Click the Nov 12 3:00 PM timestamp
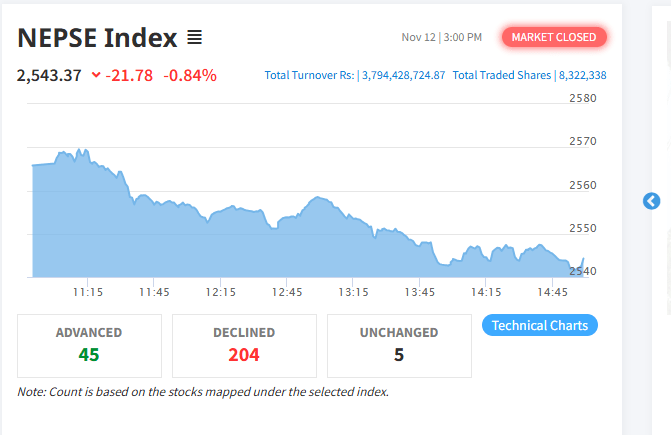Image resolution: width=671 pixels, height=435 pixels. coord(441,37)
